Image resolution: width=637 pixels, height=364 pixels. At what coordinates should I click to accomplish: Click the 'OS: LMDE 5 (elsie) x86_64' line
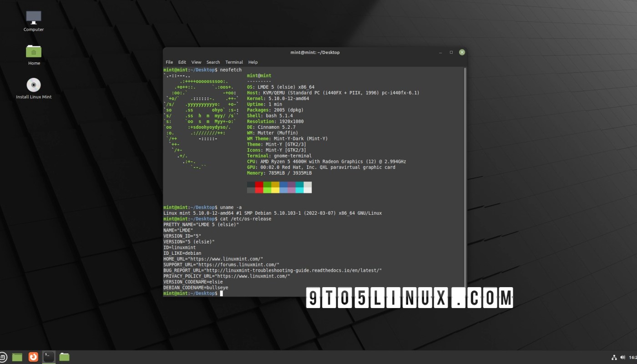280,87
